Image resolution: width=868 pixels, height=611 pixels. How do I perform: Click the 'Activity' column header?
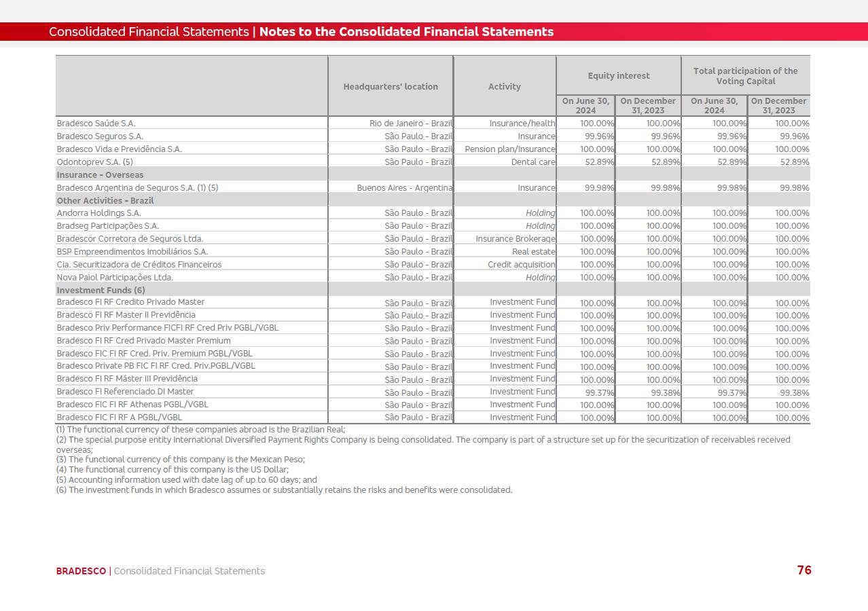[504, 86]
